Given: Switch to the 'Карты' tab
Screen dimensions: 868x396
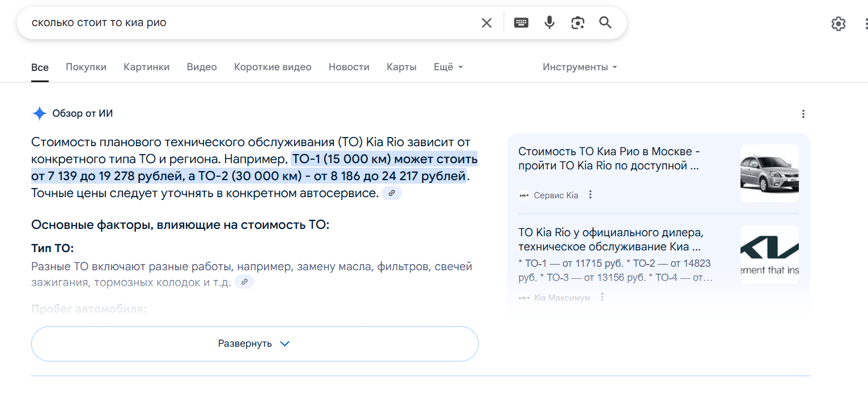Looking at the screenshot, I should (x=402, y=67).
